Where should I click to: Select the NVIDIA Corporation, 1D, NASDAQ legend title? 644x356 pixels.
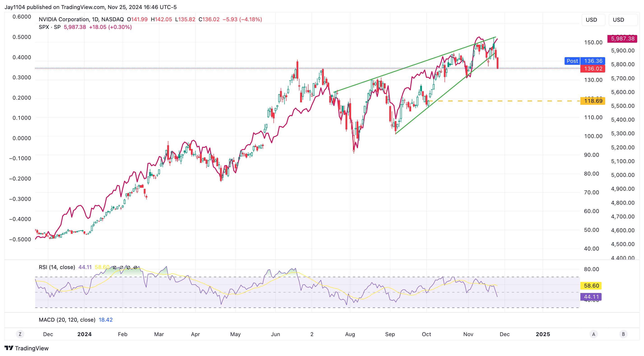[81, 19]
